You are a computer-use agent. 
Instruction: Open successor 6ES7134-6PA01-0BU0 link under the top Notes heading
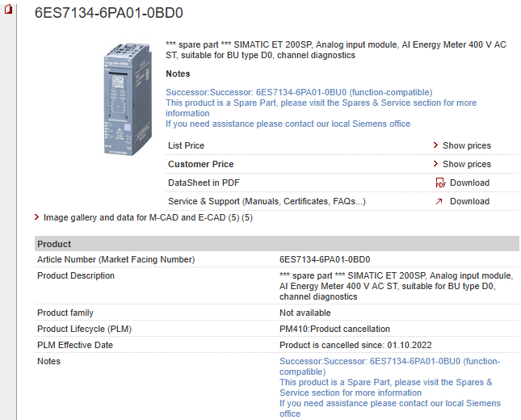[299, 92]
